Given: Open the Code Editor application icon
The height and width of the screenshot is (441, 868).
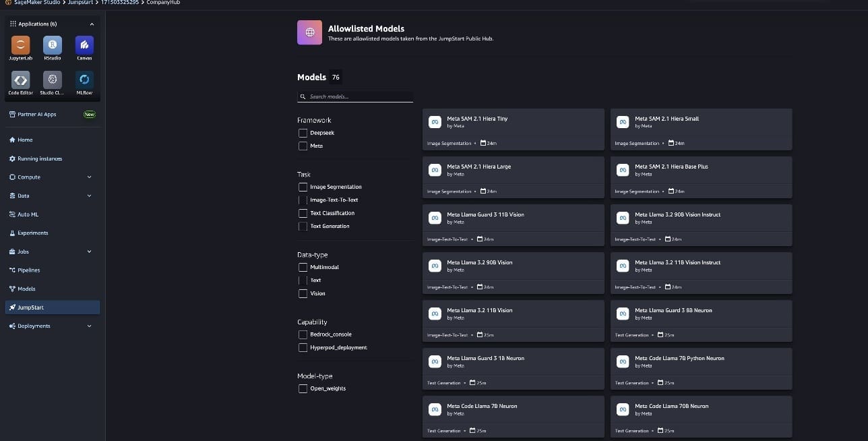Looking at the screenshot, I should click(x=20, y=80).
